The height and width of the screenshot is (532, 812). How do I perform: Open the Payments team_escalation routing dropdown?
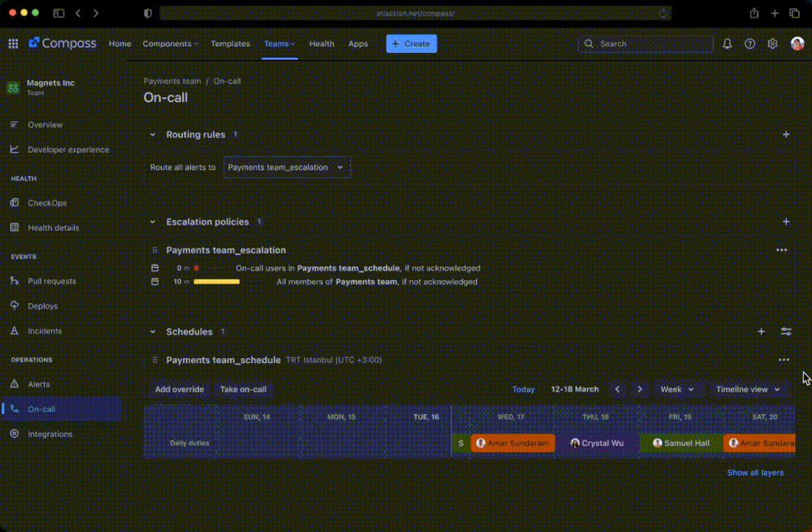point(287,167)
